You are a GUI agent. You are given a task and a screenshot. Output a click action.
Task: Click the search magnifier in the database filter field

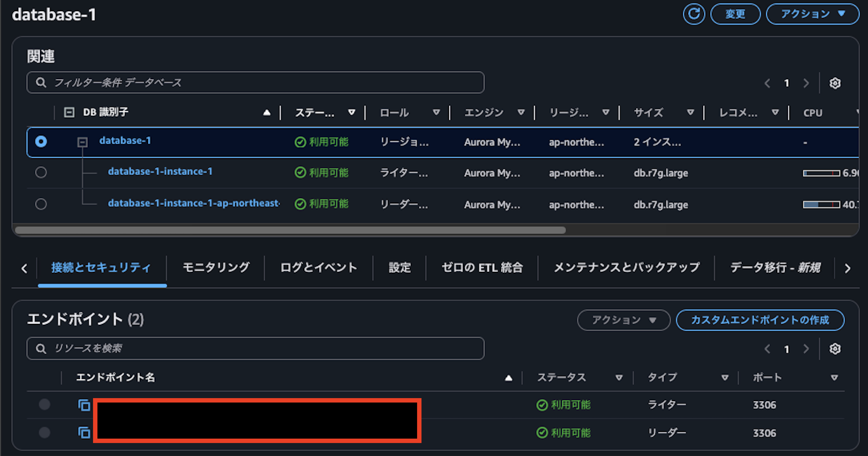point(41,82)
